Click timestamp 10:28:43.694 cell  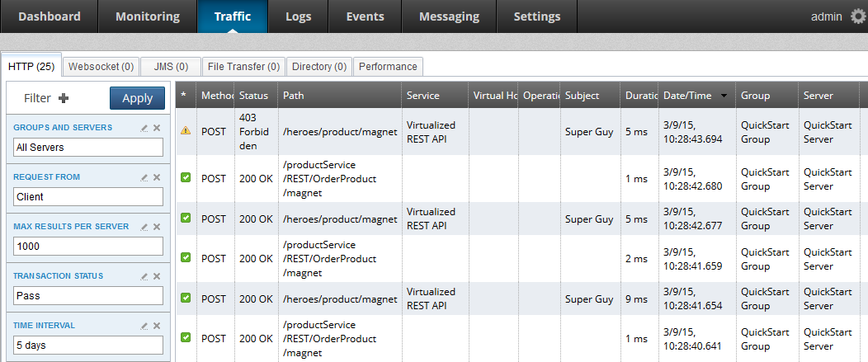tap(696, 132)
